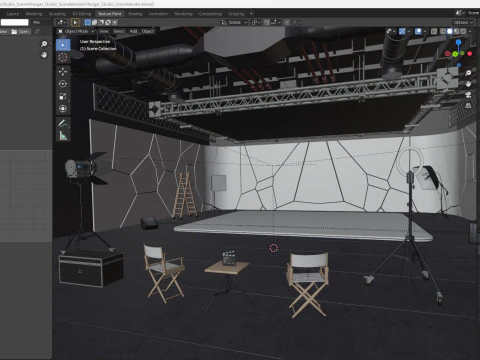The width and height of the screenshot is (480, 360).
Task: Set selection mode to intersect
Action: tap(115, 22)
